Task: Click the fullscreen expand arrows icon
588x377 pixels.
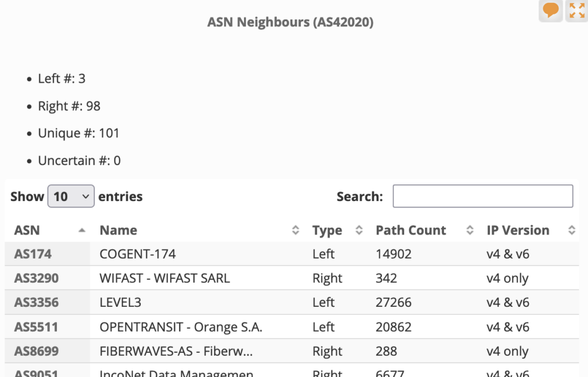Action: click(x=577, y=10)
